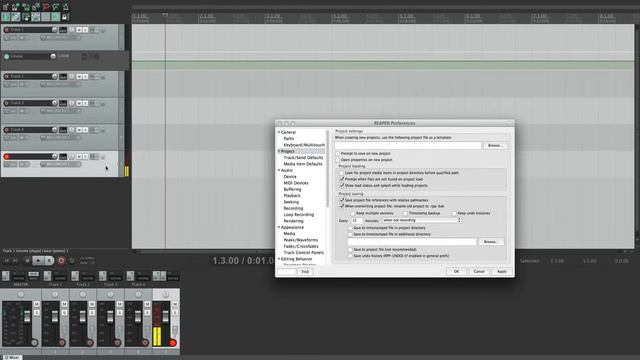The height and width of the screenshot is (360, 640).
Task: Click the lock icon in the toolbar
Action: tap(64, 17)
